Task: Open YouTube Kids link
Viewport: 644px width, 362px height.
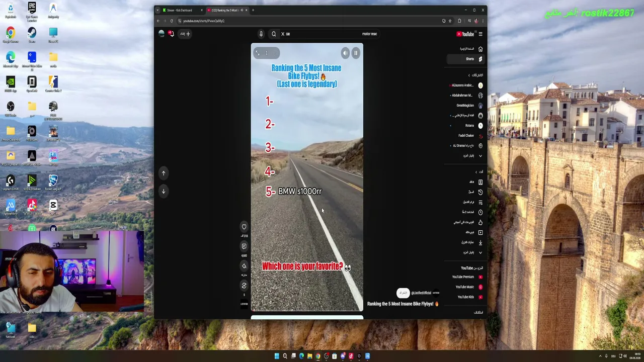Action: click(x=470, y=297)
